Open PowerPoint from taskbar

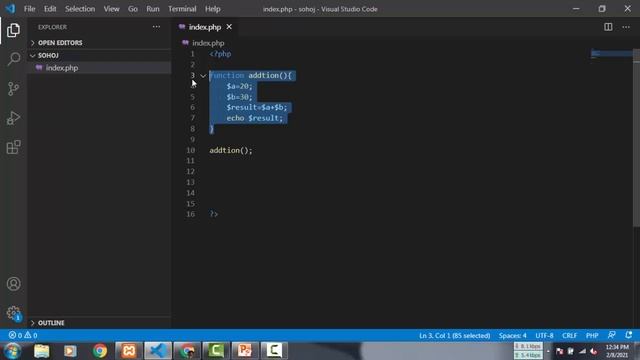pos(245,351)
